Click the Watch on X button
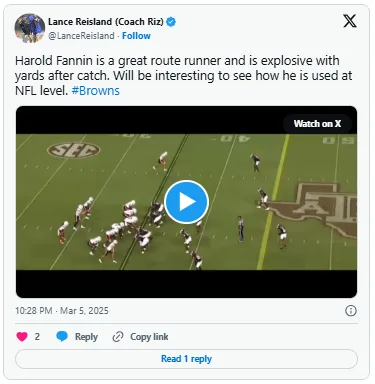This screenshot has width=375, height=384. (x=317, y=124)
